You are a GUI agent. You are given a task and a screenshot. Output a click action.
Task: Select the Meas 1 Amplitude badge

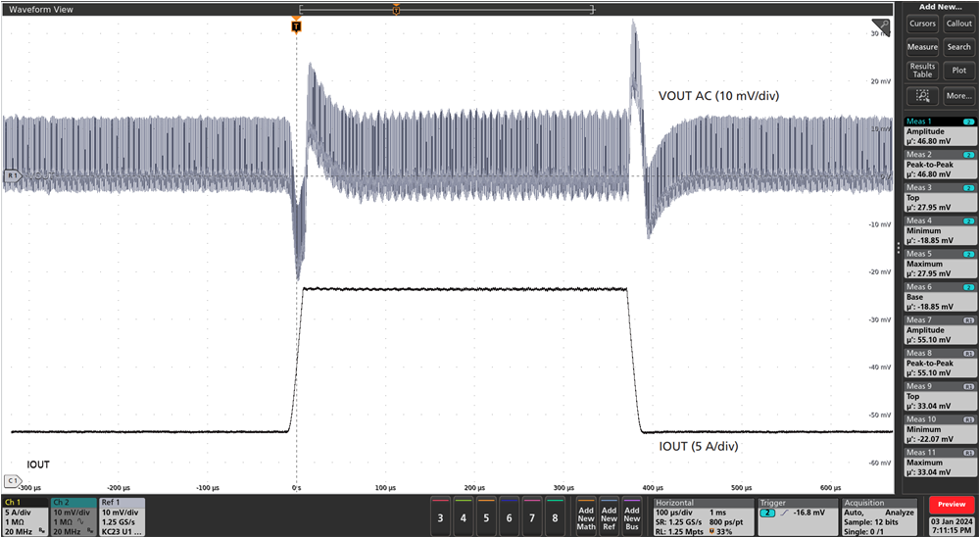pyautogui.click(x=940, y=132)
